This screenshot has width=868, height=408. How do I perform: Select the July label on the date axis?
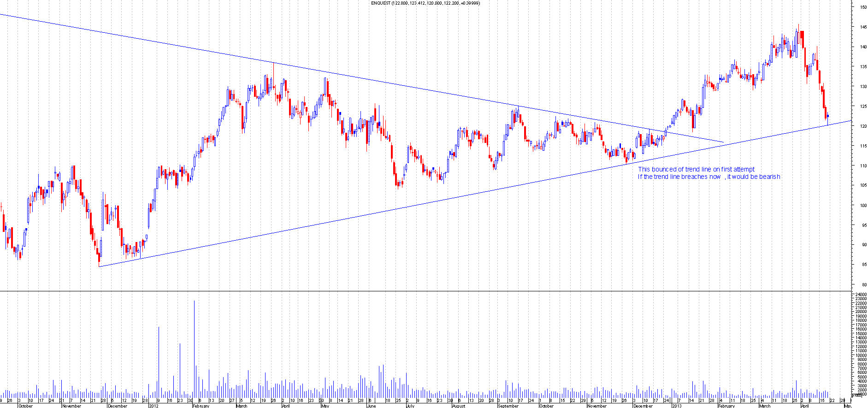(410, 406)
